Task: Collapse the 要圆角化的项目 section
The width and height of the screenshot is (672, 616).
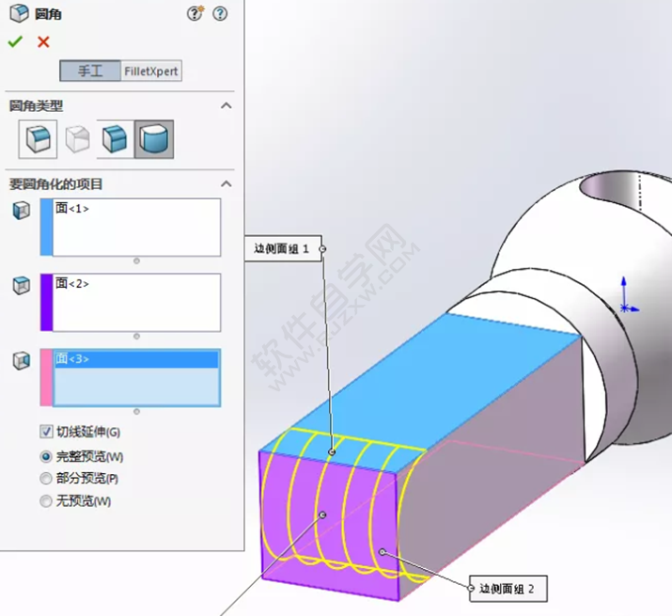Action: pyautogui.click(x=227, y=184)
